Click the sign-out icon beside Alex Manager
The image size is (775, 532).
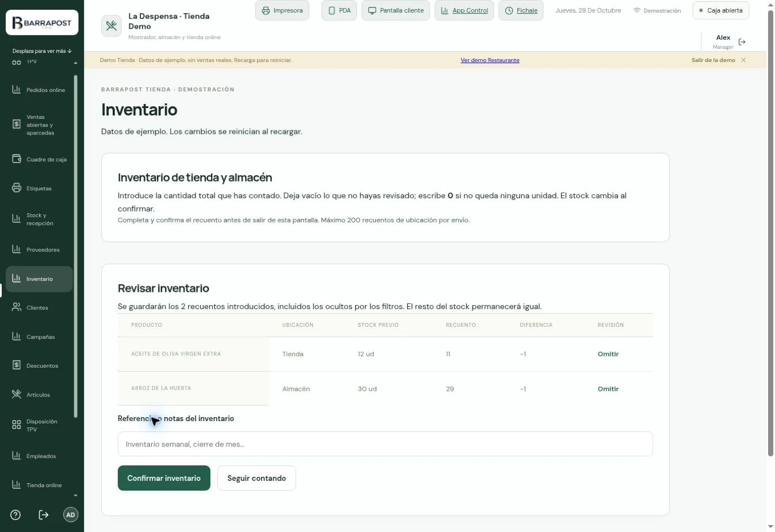point(742,42)
